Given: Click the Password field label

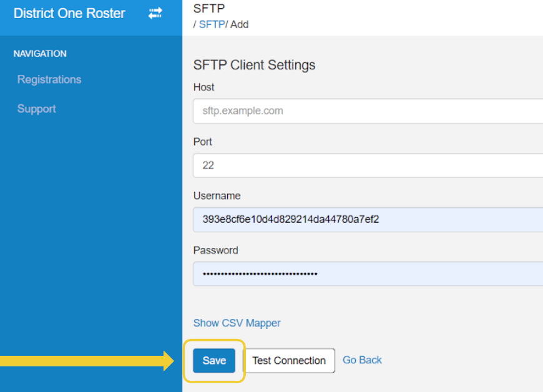Looking at the screenshot, I should point(216,250).
